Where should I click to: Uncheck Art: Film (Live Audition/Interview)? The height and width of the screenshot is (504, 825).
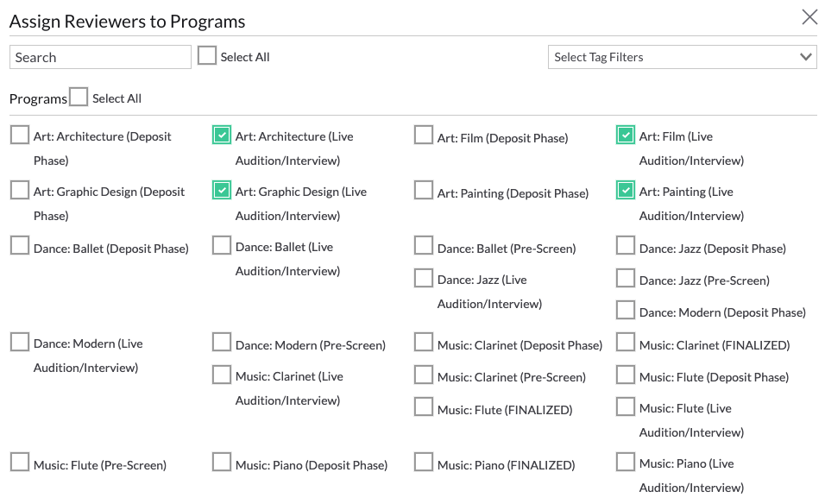pos(625,135)
